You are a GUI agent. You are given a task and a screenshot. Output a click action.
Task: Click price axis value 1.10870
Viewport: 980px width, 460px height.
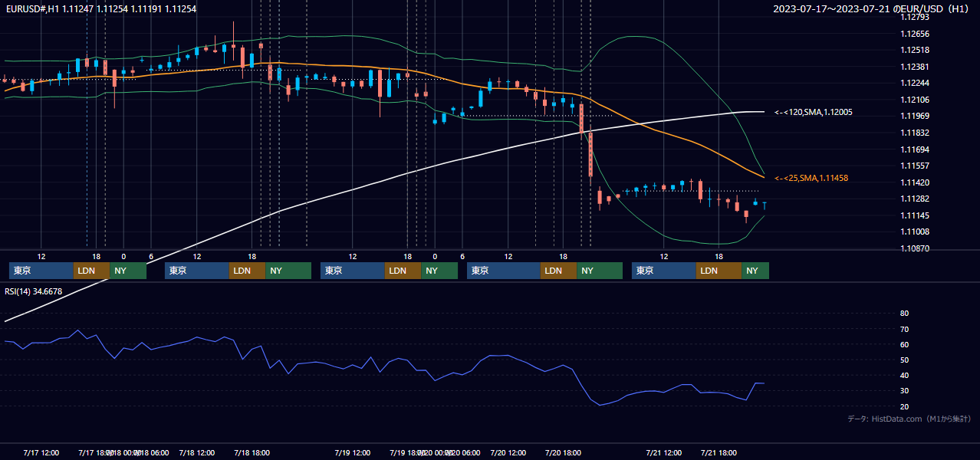[x=914, y=248]
